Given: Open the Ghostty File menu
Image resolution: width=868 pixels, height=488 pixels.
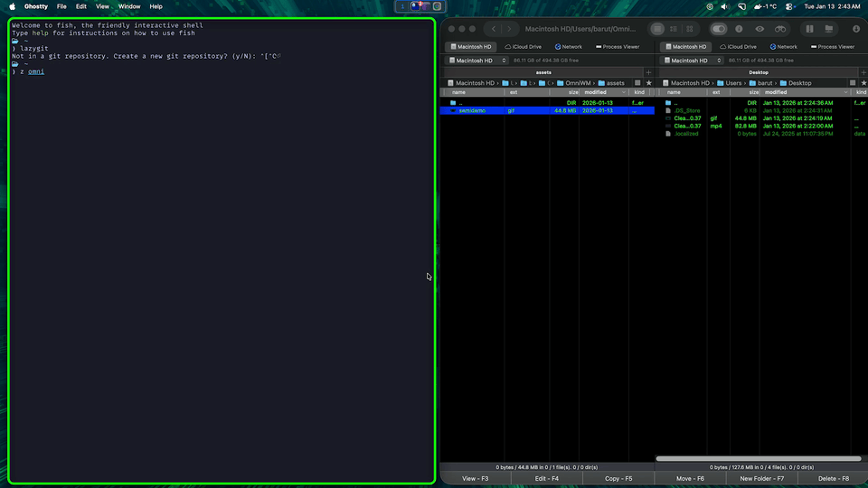Looking at the screenshot, I should (x=61, y=6).
